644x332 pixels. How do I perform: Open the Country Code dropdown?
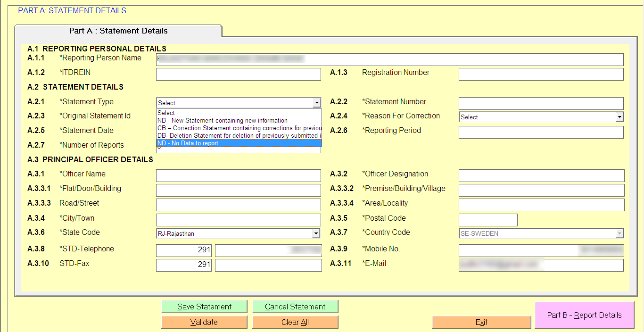tap(619, 233)
